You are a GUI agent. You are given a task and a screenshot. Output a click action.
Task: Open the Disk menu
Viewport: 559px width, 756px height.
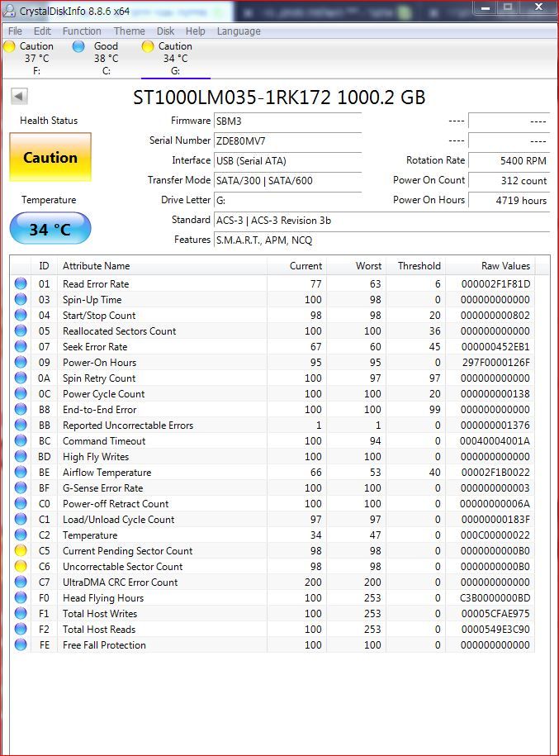[165, 31]
